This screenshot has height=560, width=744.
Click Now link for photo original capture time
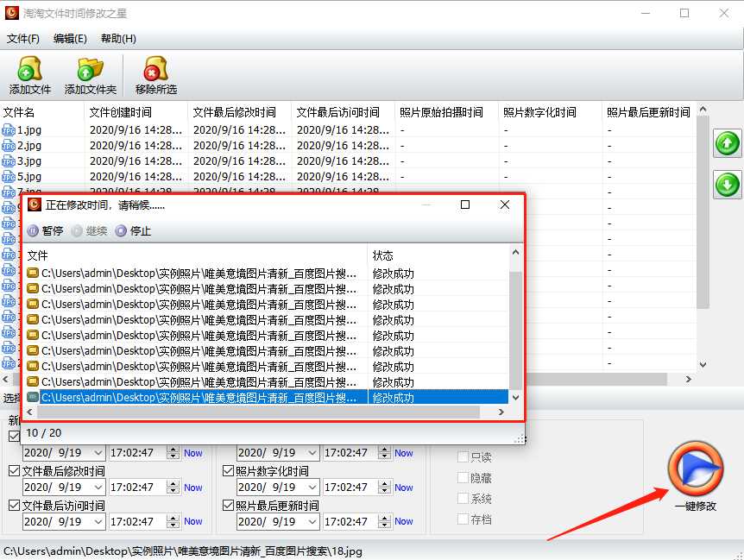(x=404, y=453)
